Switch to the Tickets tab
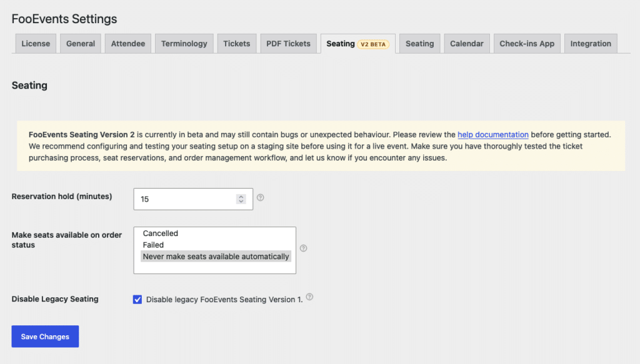 237,44
